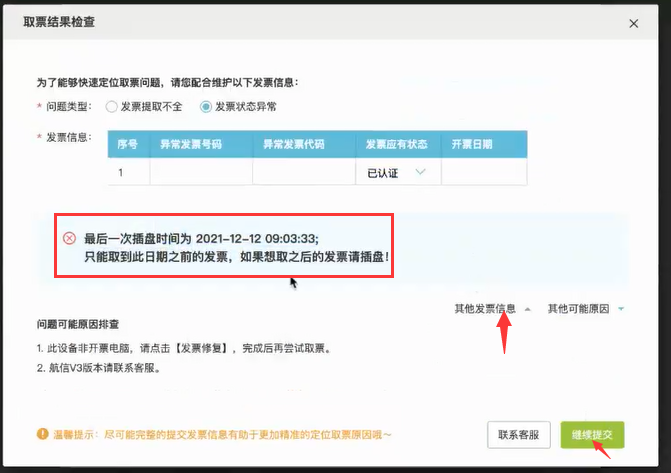
Task: Click the 开票日期 column header
Action: coord(484,144)
